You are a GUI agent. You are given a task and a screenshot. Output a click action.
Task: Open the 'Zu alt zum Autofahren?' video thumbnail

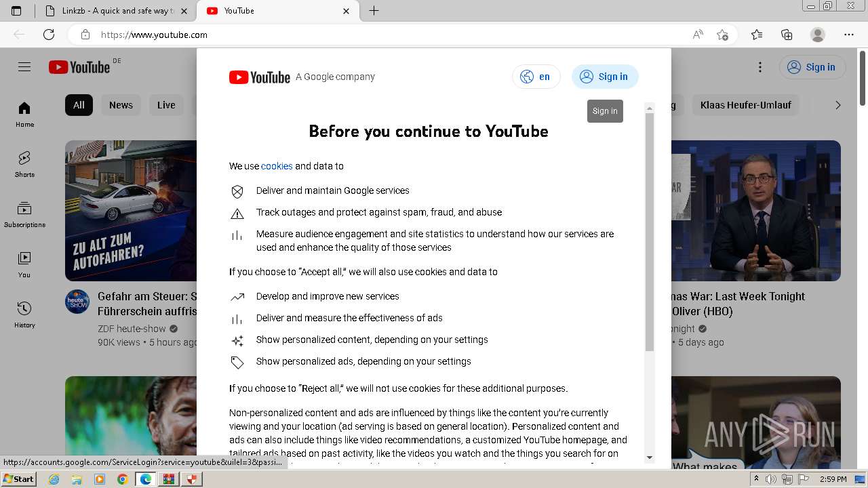click(131, 211)
